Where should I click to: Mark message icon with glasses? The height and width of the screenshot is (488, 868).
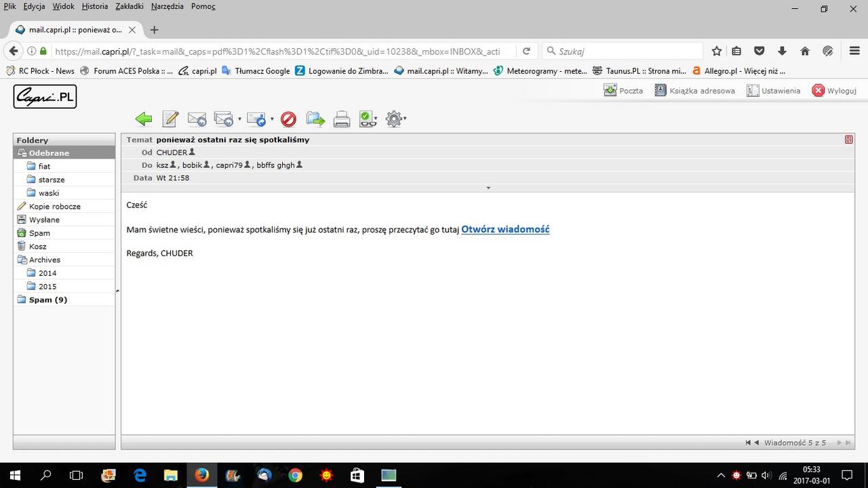tap(367, 119)
